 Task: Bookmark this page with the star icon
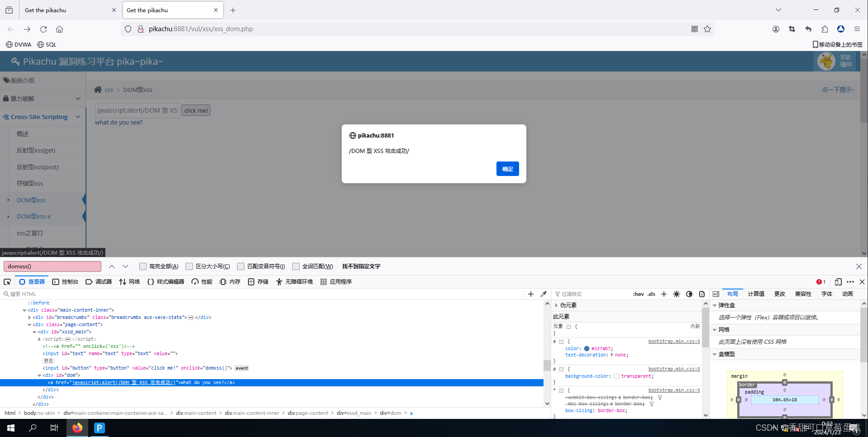(x=707, y=29)
